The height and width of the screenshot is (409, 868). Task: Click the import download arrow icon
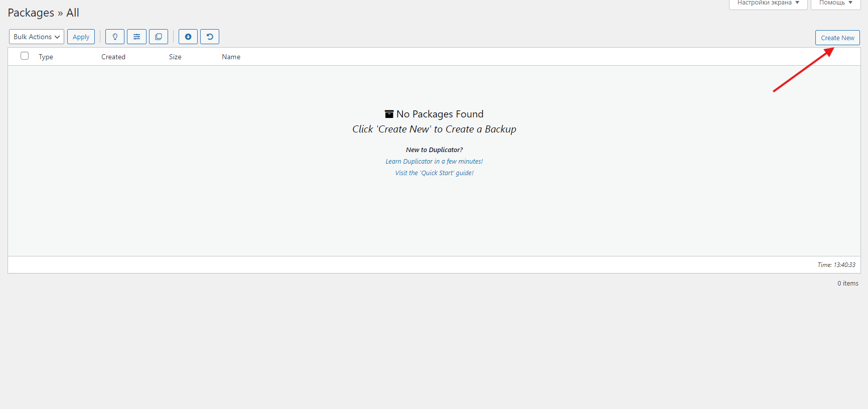point(188,37)
